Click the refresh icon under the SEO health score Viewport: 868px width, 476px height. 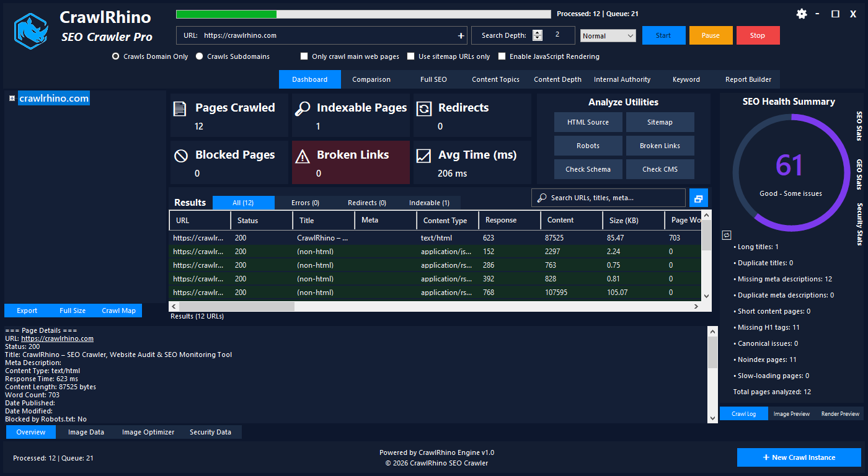[726, 235]
